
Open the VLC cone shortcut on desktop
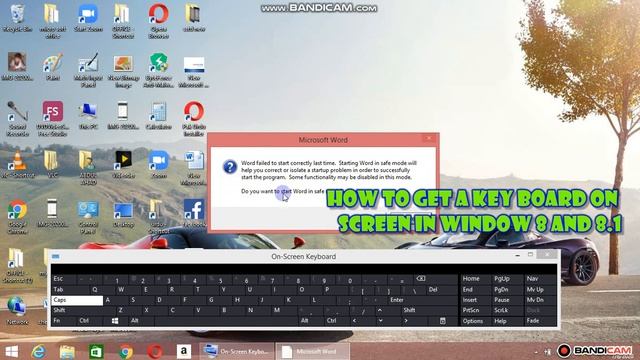pyautogui.click(x=18, y=164)
